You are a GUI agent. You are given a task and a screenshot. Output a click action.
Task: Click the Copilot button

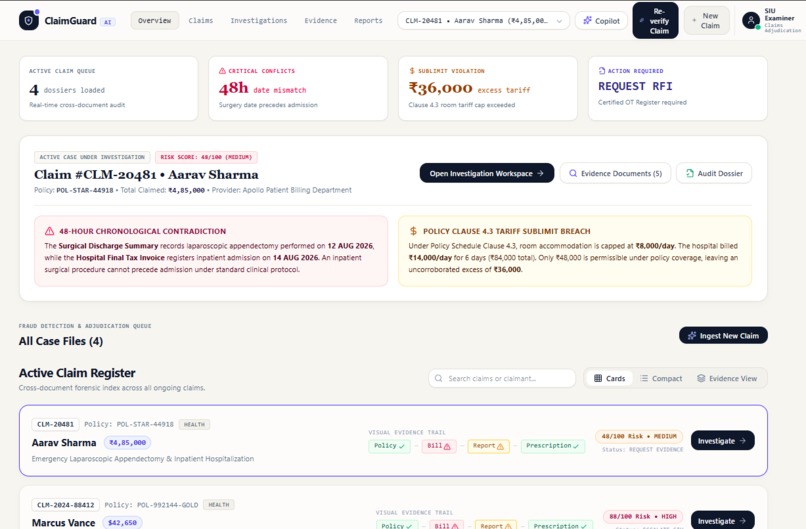(601, 21)
